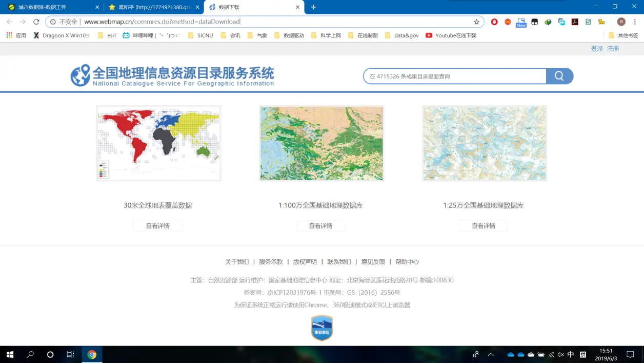This screenshot has width=644, height=363.
Task: Open the Action Center notifications
Action: [x=631, y=354]
